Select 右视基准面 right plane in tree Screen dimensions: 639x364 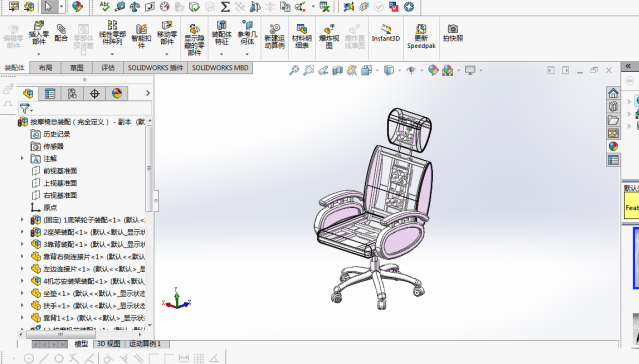pyautogui.click(x=60, y=195)
